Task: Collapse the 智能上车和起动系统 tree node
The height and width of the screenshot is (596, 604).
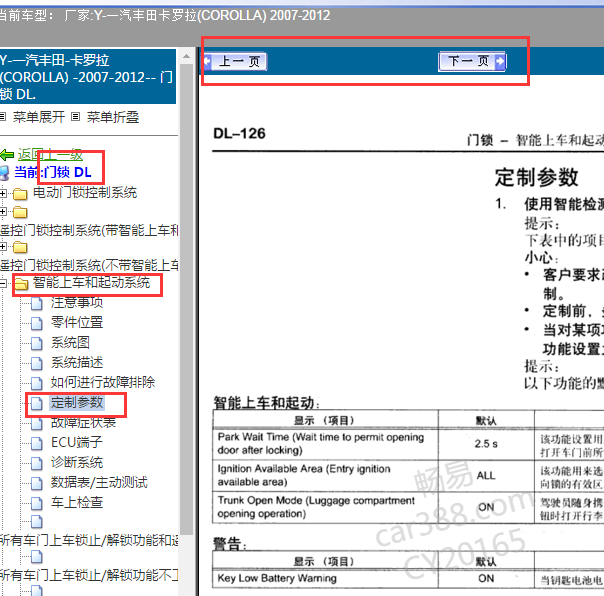Action: pos(3,284)
